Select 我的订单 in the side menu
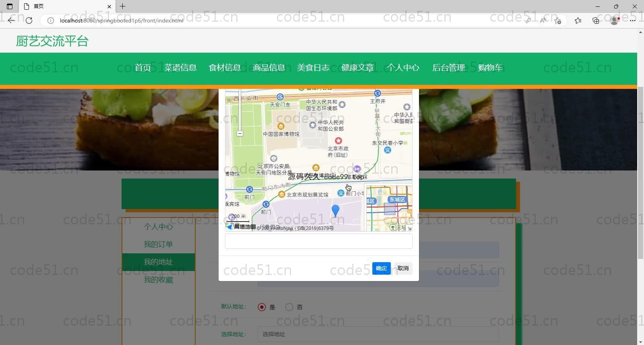The image size is (644, 345). 159,244
